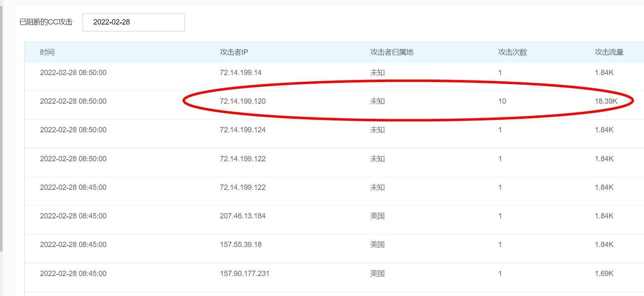
Task: Click the timestamp in the 72.14.199.124 row
Action: click(x=73, y=130)
